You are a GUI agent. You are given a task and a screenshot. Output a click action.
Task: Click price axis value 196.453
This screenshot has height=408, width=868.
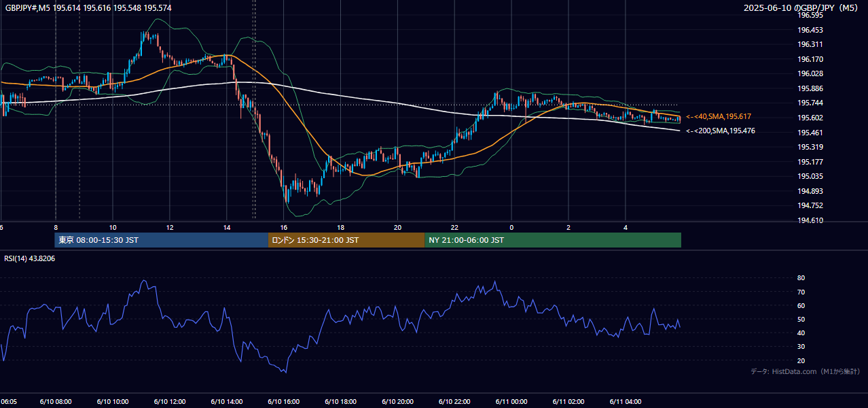[x=810, y=30]
